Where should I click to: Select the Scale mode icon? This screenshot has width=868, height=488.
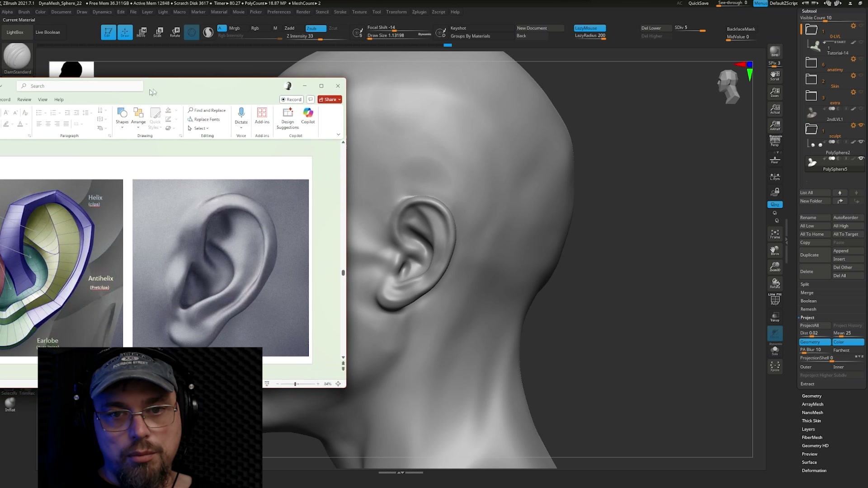(158, 32)
